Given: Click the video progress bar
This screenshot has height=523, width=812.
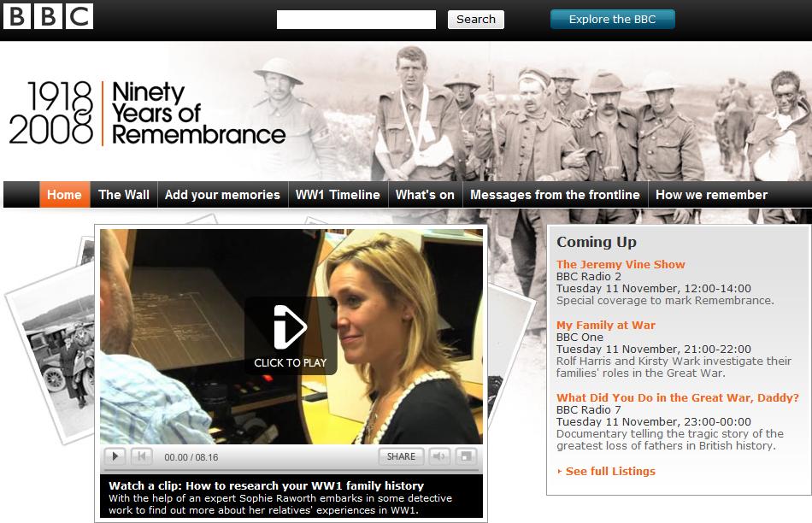Looking at the screenshot, I should [x=291, y=470].
